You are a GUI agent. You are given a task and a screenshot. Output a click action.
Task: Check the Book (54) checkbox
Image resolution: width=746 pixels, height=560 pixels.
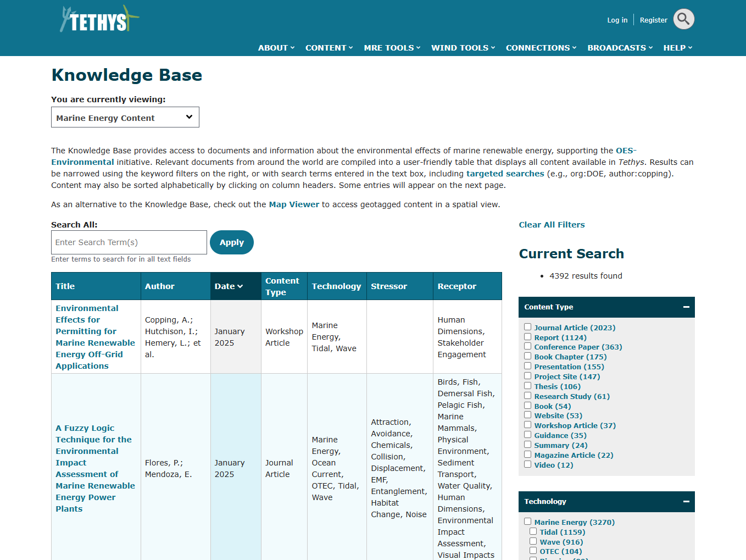click(x=527, y=406)
